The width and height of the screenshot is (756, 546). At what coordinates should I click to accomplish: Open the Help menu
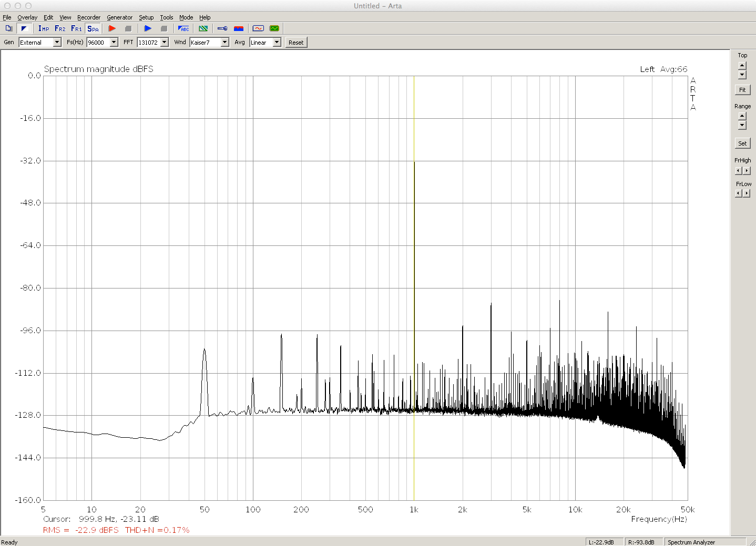pos(205,17)
